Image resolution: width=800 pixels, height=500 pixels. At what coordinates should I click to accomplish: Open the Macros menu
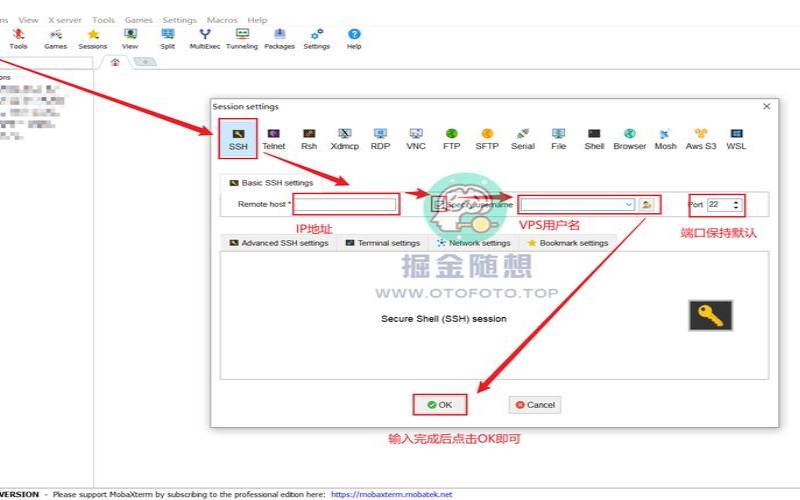222,20
